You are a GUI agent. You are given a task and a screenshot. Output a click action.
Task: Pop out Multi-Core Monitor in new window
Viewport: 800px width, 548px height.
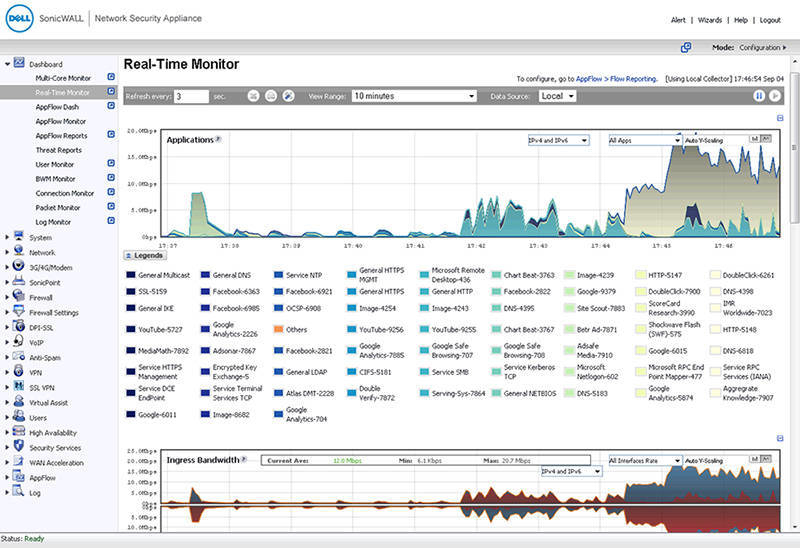coord(111,77)
